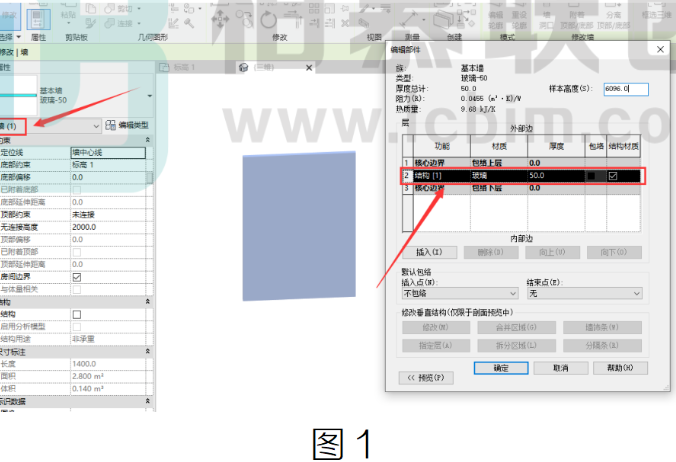Toggle the 启用分析模型 checkbox
This screenshot has height=462, width=676.
click(77, 327)
